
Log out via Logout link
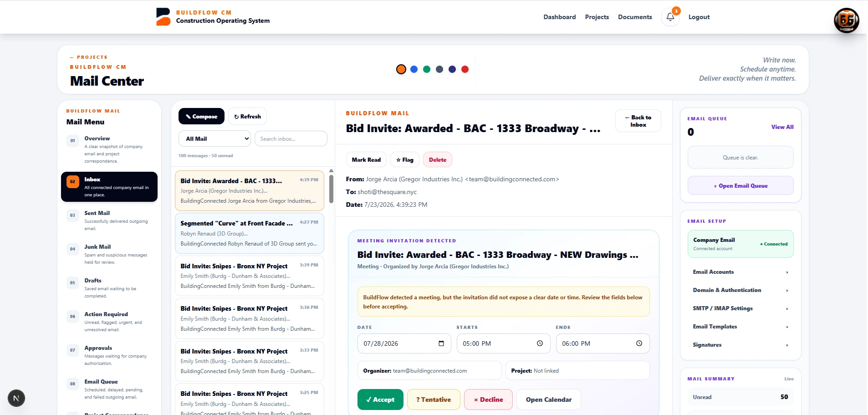pyautogui.click(x=699, y=17)
